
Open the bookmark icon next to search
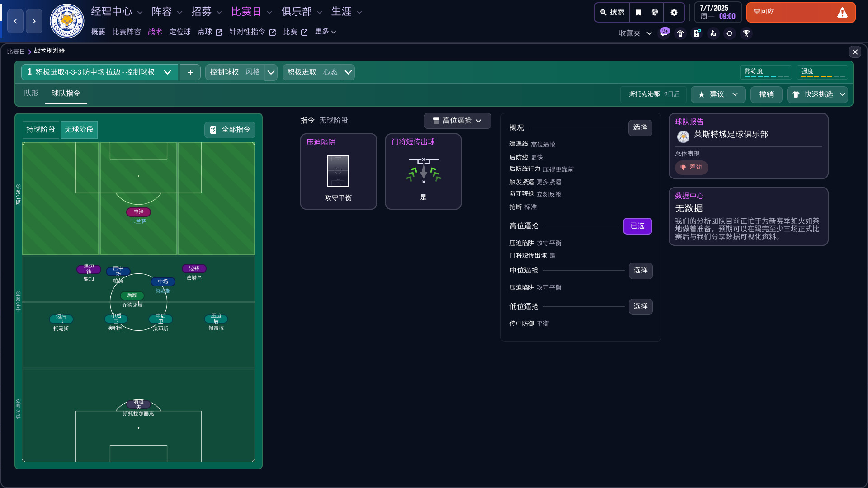coord(638,12)
